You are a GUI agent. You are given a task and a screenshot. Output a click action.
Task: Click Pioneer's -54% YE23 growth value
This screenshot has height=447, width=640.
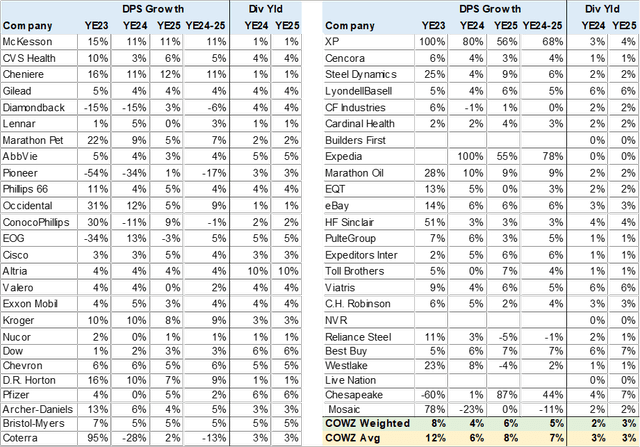click(96, 173)
